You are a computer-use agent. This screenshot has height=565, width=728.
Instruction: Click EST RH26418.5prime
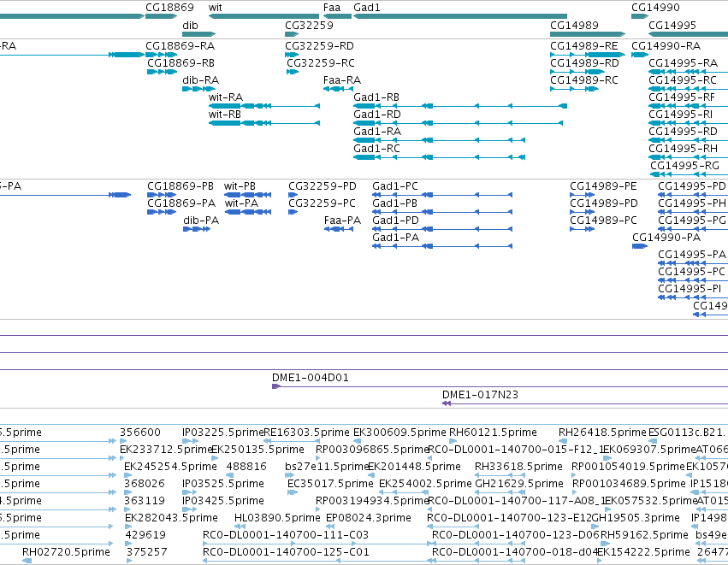(x=563, y=441)
